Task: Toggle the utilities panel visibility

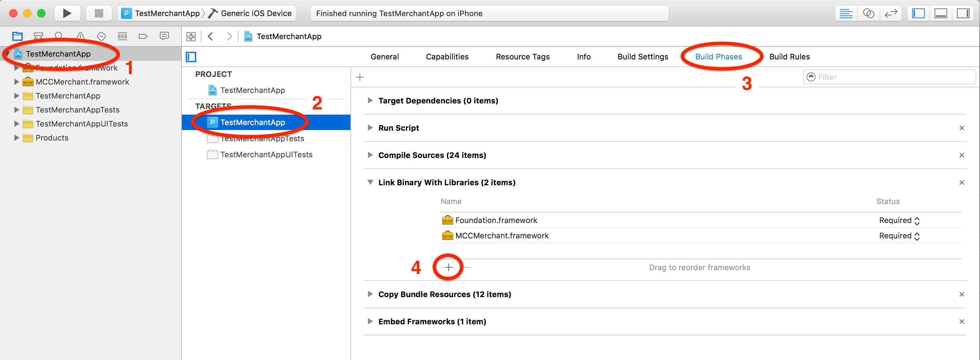Action: point(963,14)
